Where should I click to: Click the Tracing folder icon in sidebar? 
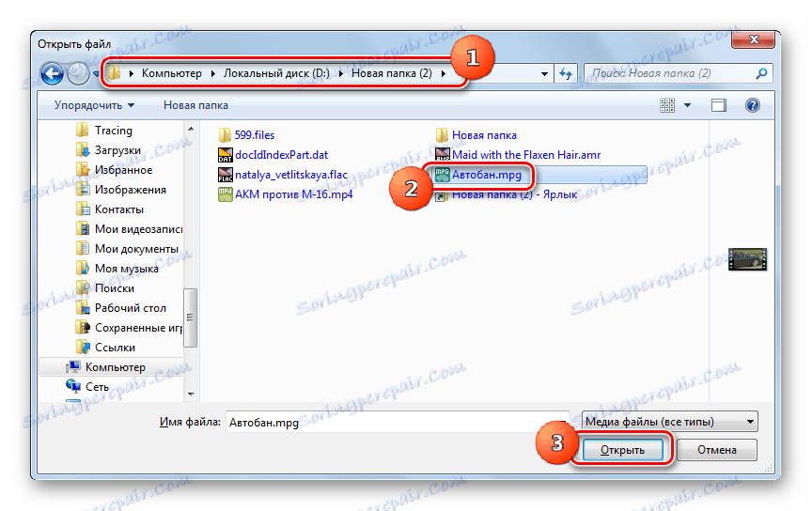82,130
